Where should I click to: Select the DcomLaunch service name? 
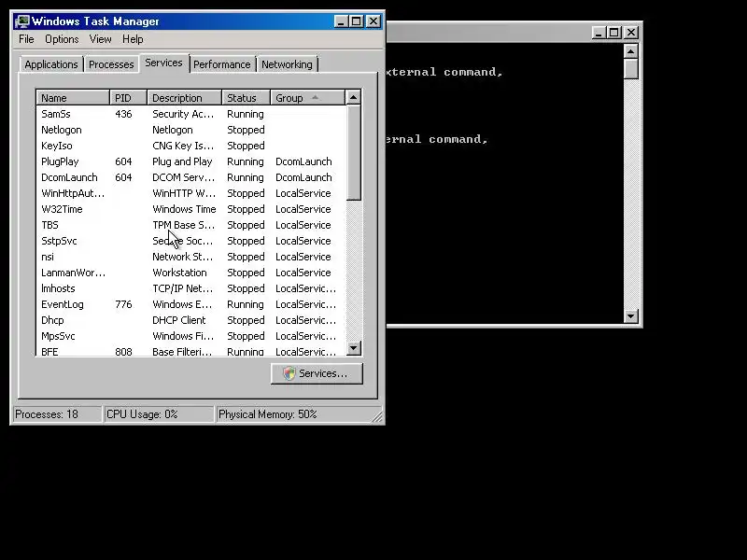pos(69,177)
